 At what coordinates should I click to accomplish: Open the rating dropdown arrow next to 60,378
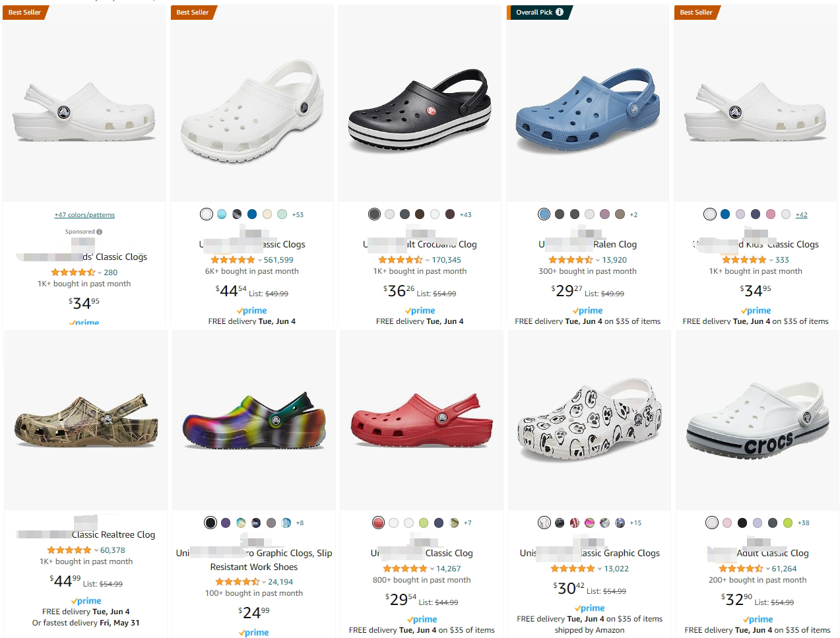pyautogui.click(x=96, y=550)
